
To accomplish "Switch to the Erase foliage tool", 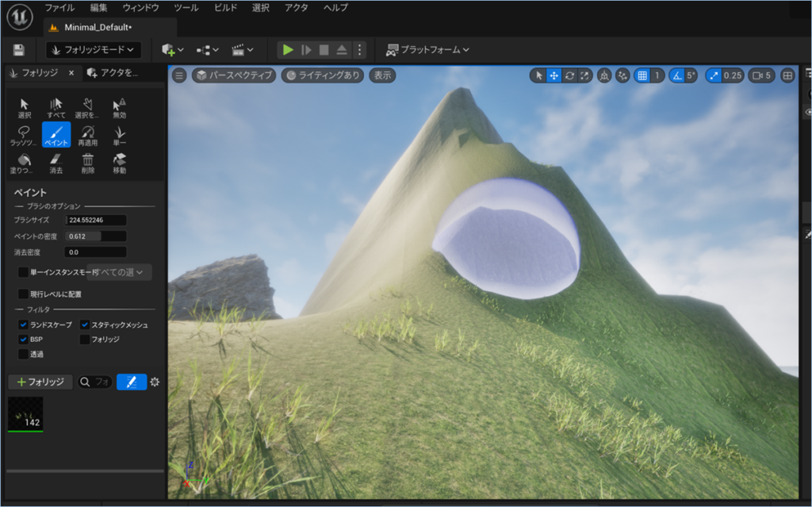I will pos(56,161).
